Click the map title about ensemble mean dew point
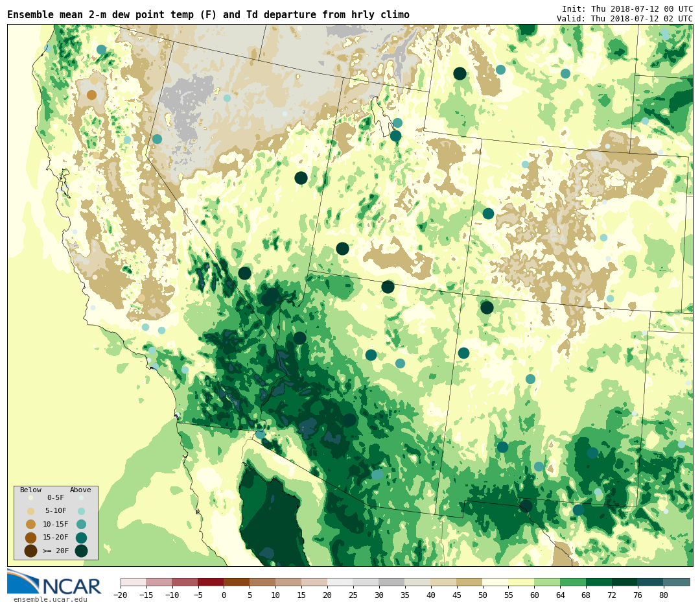The height and width of the screenshot is (607, 700). 208,15
